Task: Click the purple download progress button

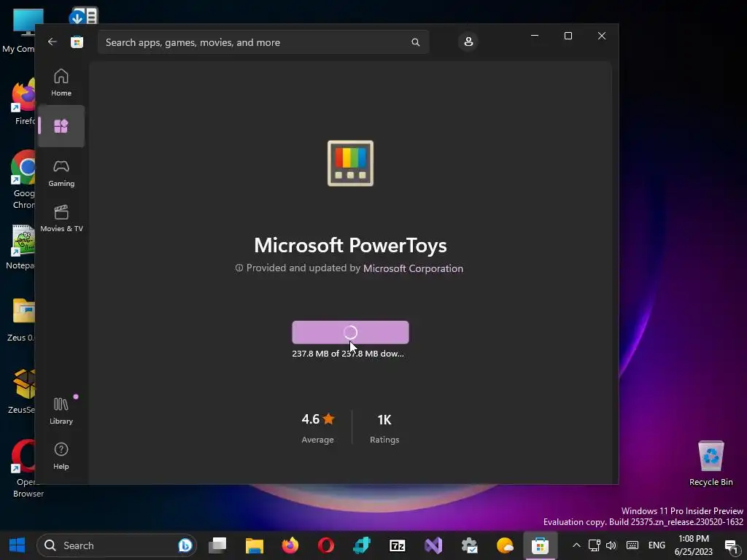Action: click(x=351, y=332)
